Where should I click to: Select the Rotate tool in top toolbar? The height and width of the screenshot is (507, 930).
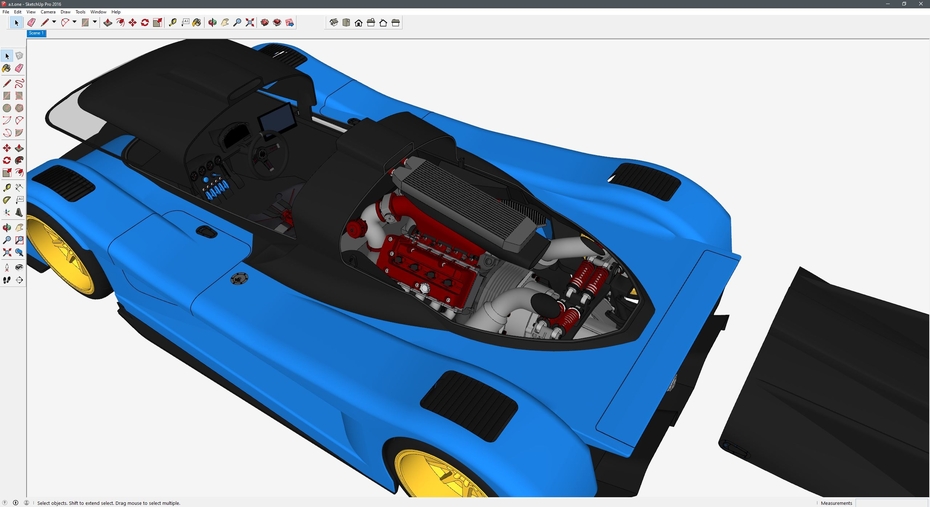tap(145, 22)
